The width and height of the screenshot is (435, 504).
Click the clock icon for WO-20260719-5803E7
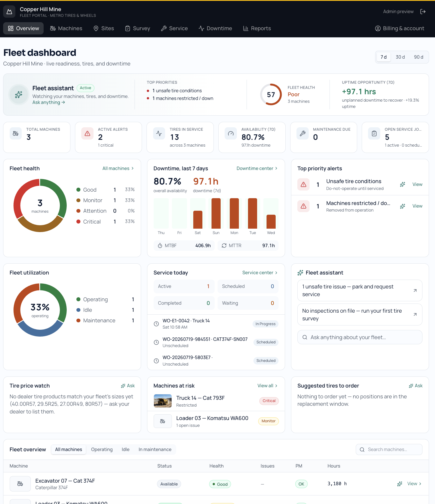(x=156, y=361)
